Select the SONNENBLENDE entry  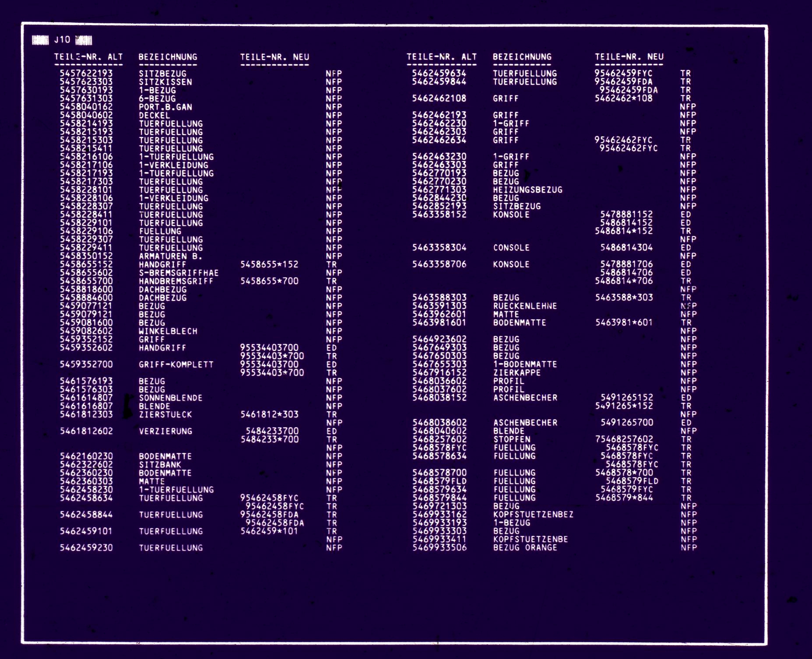point(171,398)
